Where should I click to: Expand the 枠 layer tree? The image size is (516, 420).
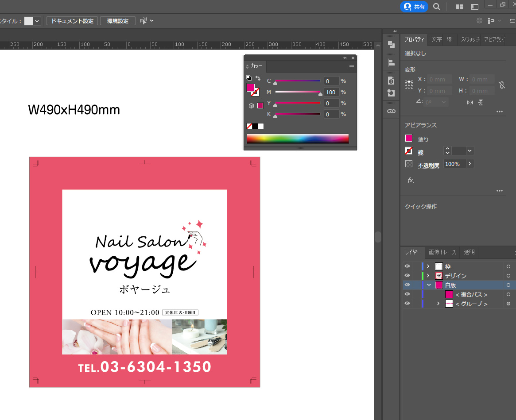point(428,266)
